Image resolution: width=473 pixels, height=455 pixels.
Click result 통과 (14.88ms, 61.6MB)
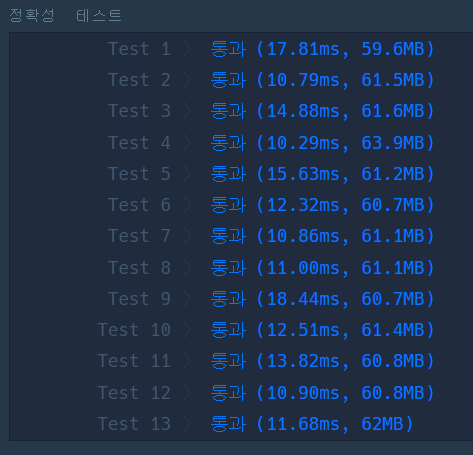click(x=322, y=111)
